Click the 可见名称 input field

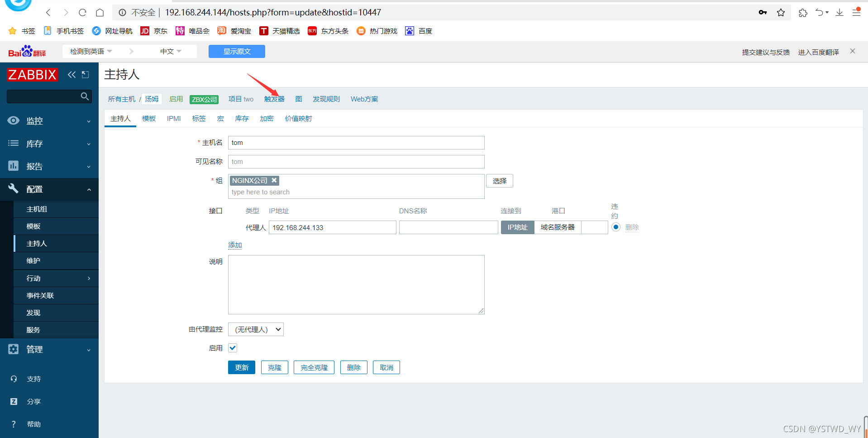356,162
